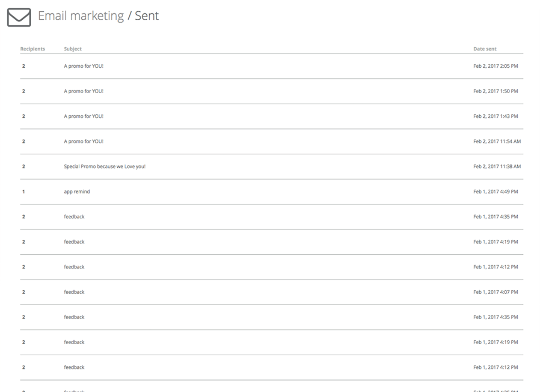Click the Sent breadcrumb title
540x392 pixels.
[147, 16]
